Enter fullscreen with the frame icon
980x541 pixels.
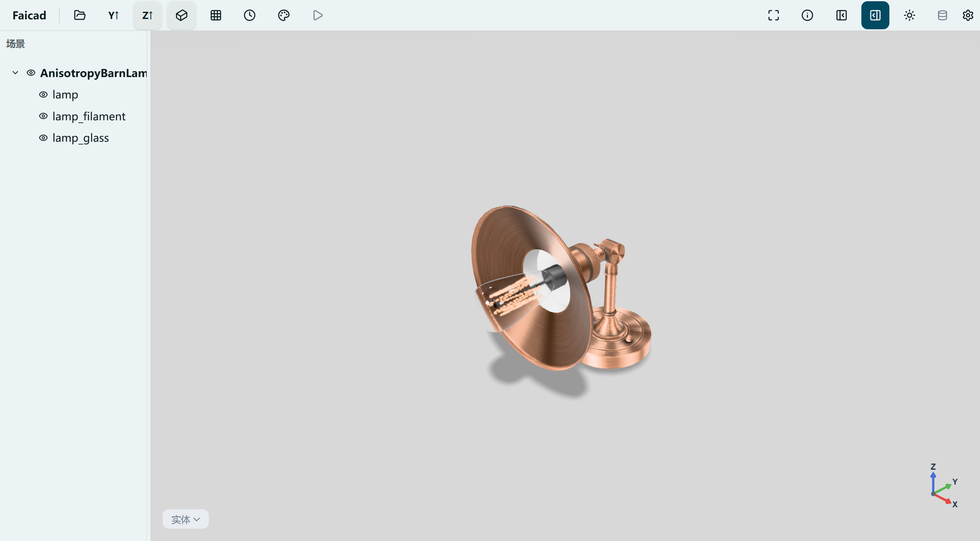point(774,15)
